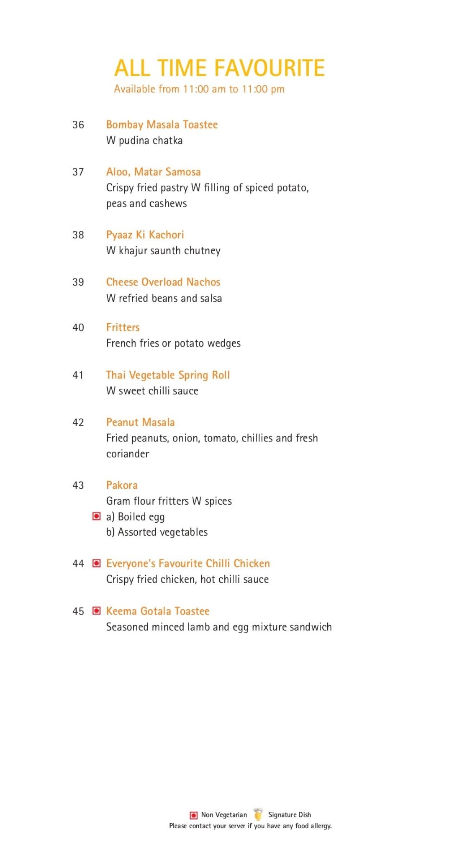Choose Pyaaz Ki Kachori from the menu
This screenshot has width=452, height=868.
tap(145, 235)
